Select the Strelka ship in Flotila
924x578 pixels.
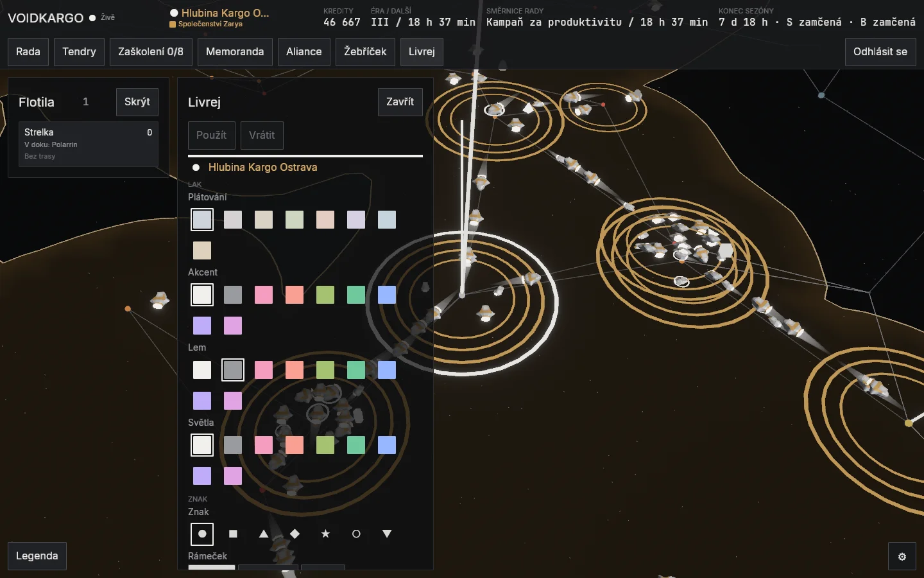coord(89,144)
